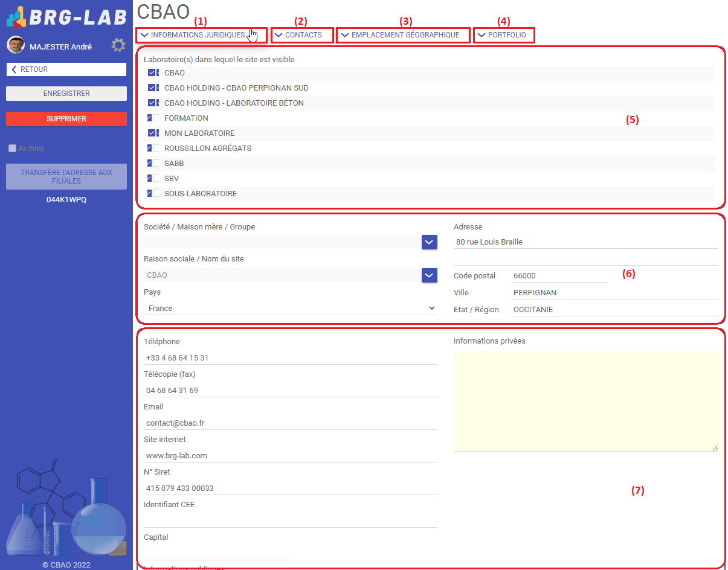Image resolution: width=728 pixels, height=570 pixels.
Task: Click TRANSFÈRE L'ADRESSE AUX FILIALES button
Action: [66, 176]
